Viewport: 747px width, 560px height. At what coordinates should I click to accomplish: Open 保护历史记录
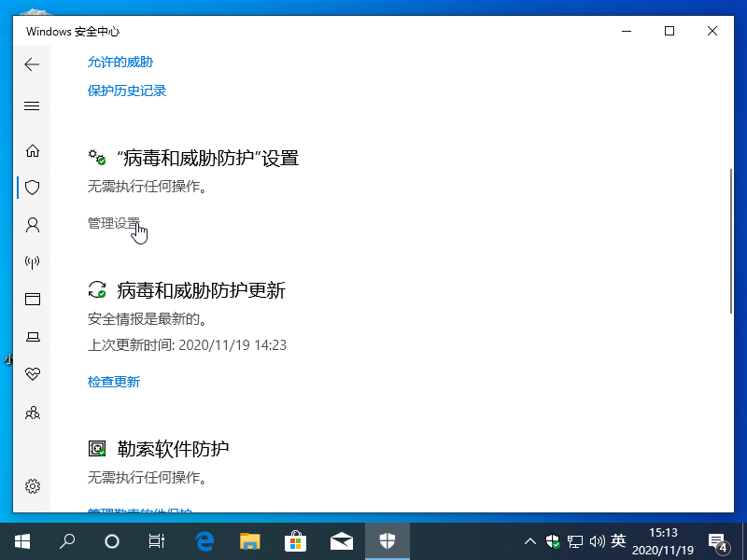126,91
